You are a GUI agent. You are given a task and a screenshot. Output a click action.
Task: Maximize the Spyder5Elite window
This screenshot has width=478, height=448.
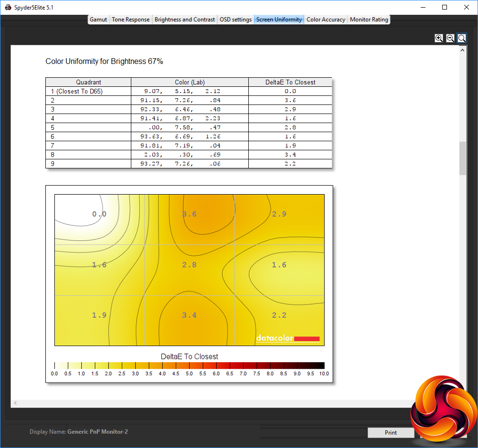click(x=445, y=7)
